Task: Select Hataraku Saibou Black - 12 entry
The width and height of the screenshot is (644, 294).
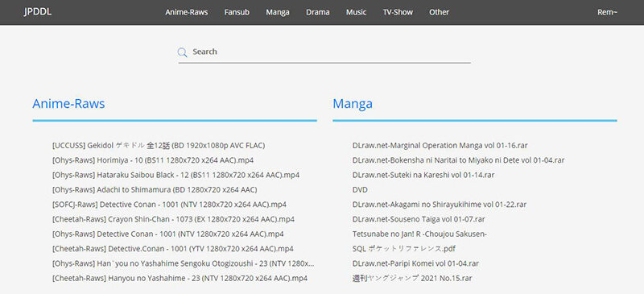Action: tap(175, 175)
